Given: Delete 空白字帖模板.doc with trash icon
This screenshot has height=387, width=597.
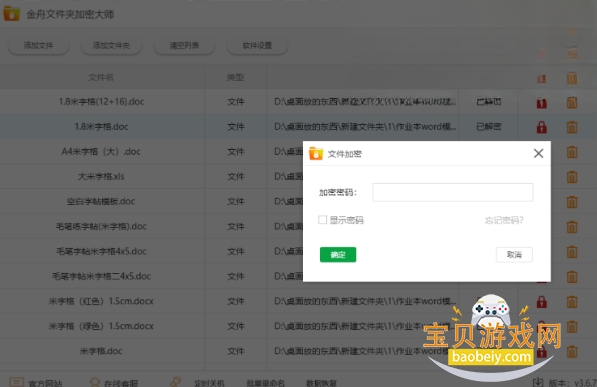Looking at the screenshot, I should point(572,202).
